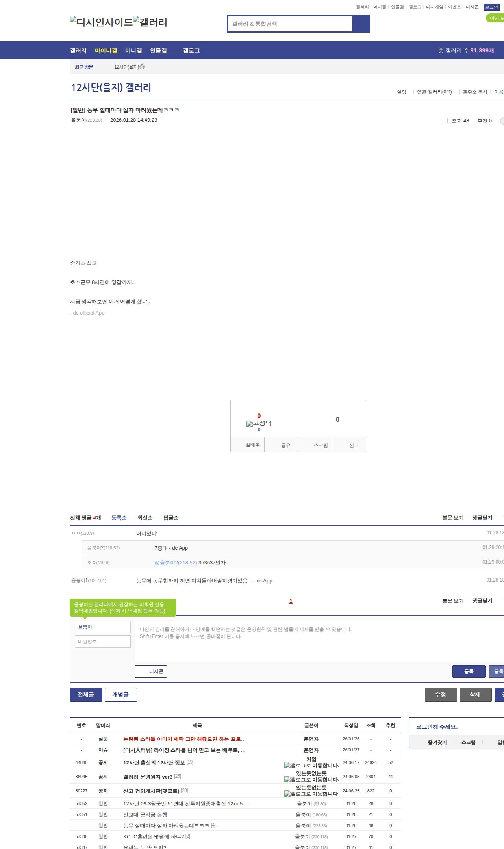Click 댓글닫기 in the comment header row

click(482, 518)
